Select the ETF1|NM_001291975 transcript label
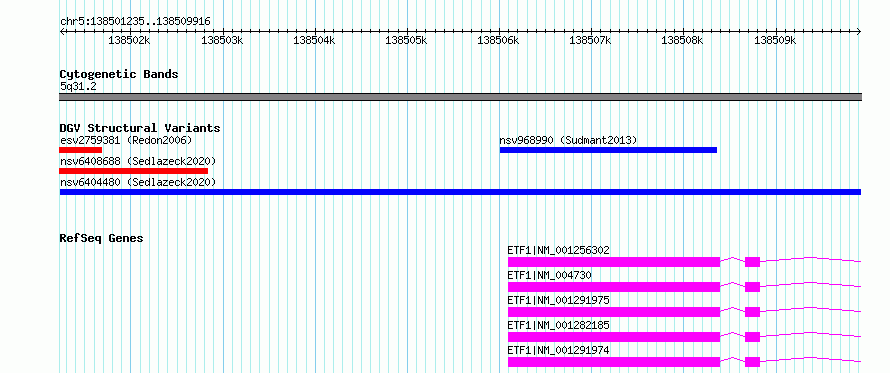890x373 pixels. pyautogui.click(x=559, y=300)
